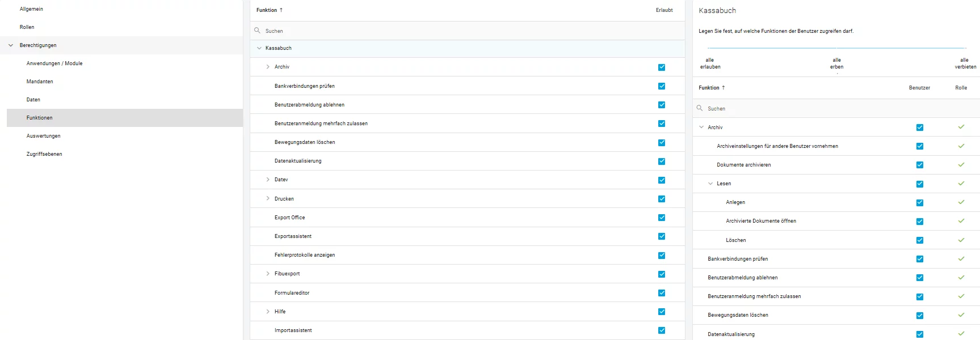Click sort arrow beside middle Funktion header
The image size is (980, 340).
pyautogui.click(x=281, y=10)
